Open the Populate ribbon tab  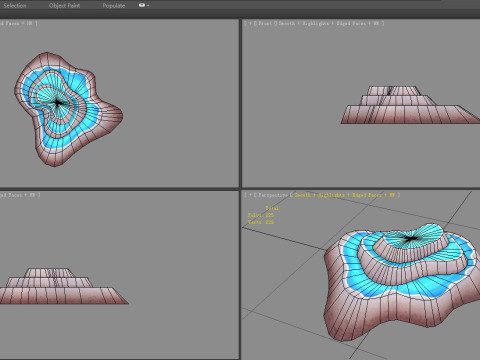pyautogui.click(x=114, y=6)
